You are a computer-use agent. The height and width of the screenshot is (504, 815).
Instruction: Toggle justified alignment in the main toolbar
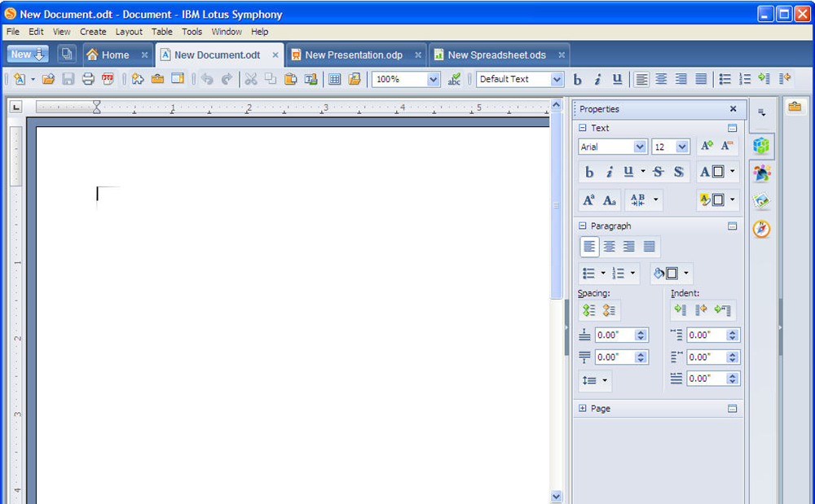point(701,79)
